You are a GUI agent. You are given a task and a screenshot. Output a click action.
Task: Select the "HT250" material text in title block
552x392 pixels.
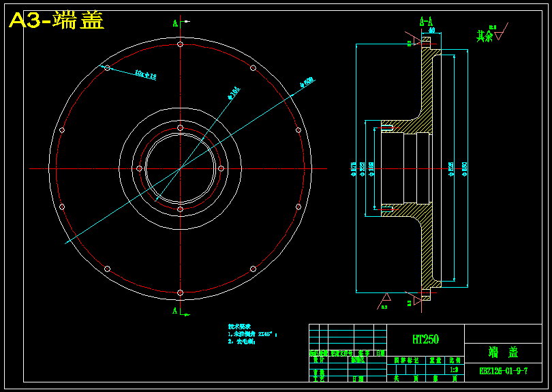click(426, 340)
